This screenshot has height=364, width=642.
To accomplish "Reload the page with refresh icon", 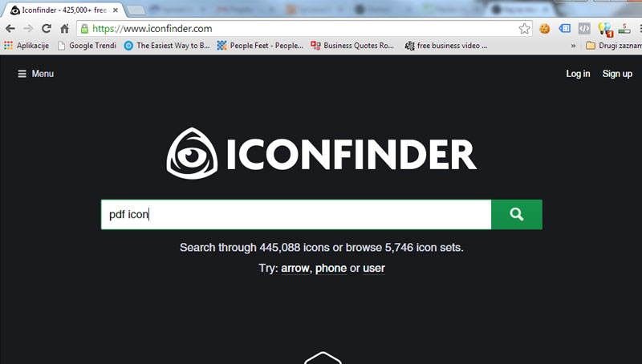I will tap(47, 29).
